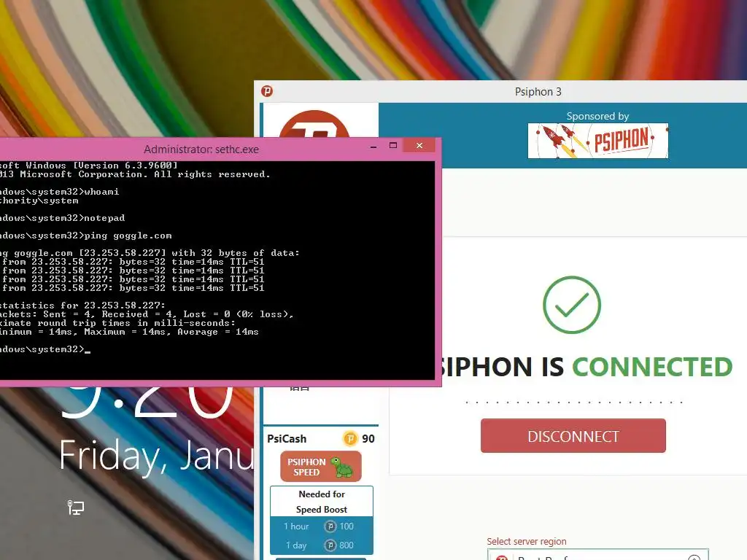The height and width of the screenshot is (560, 747).
Task: Click the 'ping goggle.com' command line
Action: [x=86, y=236]
